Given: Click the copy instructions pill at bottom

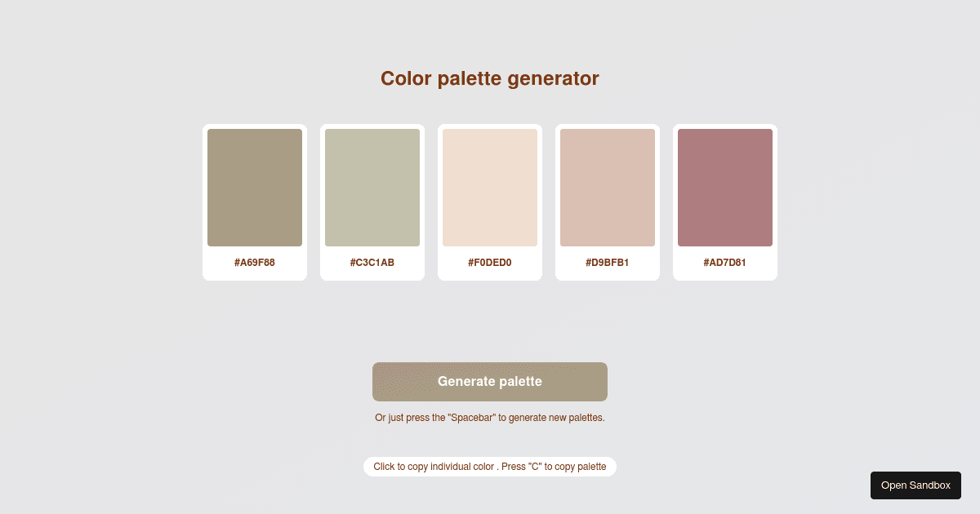Looking at the screenshot, I should tap(489, 466).
